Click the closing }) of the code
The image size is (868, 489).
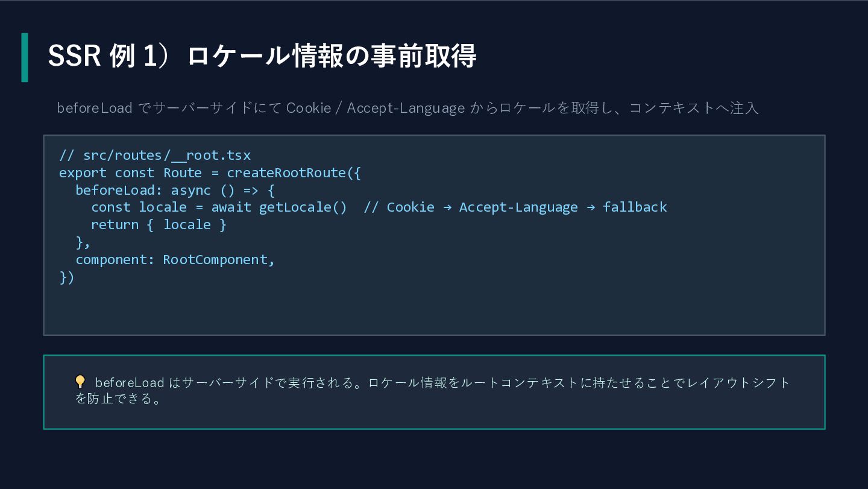[x=67, y=277]
